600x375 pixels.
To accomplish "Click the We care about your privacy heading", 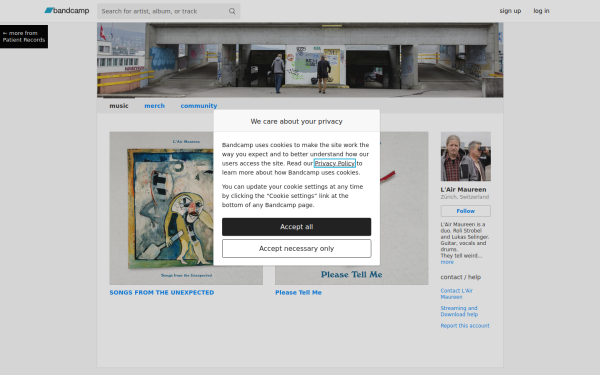I will 297,121.
